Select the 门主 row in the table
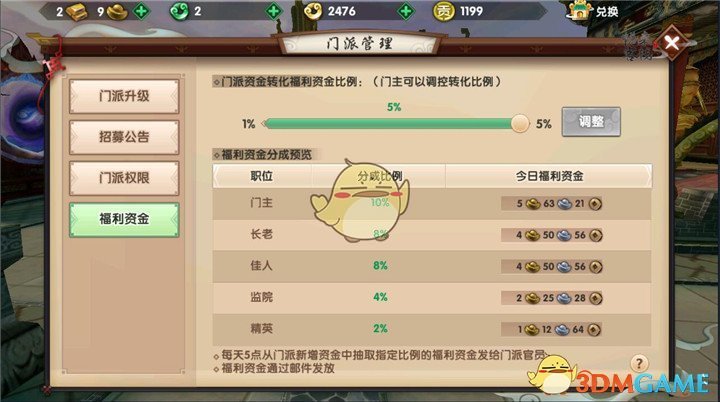This screenshot has height=402, width=720. pos(432,203)
